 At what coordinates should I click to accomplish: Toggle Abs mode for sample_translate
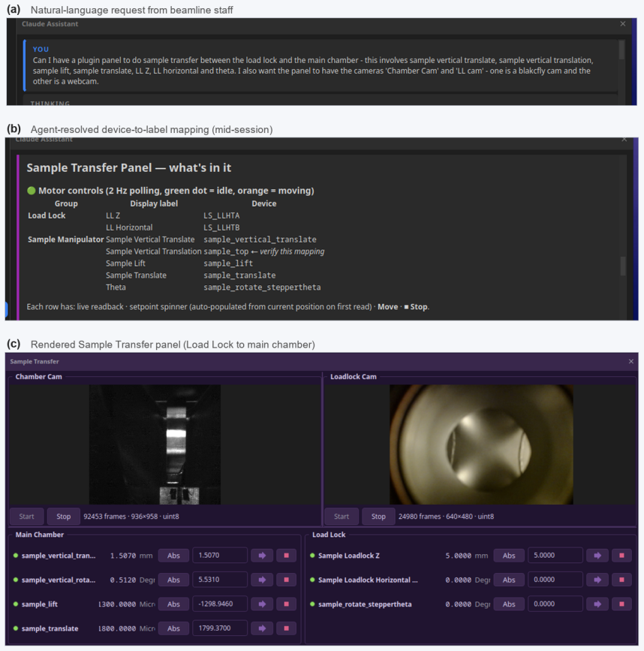pos(173,628)
